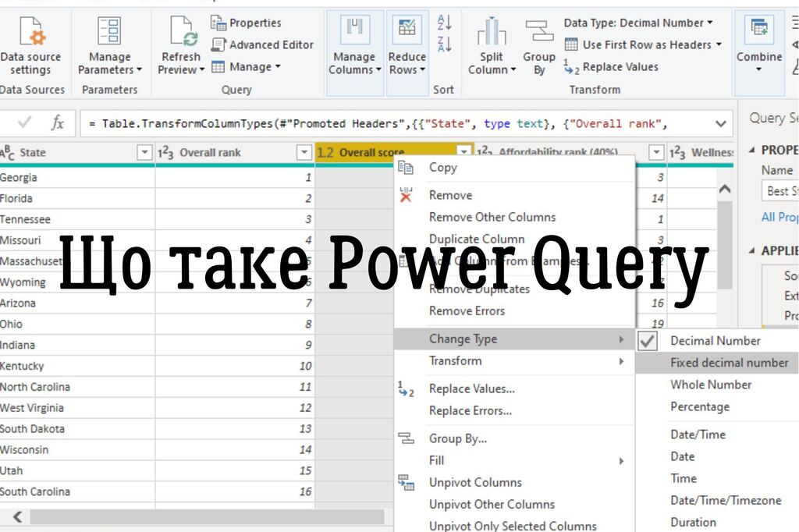Select Date/Time/Timezone type
Screen dimensions: 799x532
(726, 500)
